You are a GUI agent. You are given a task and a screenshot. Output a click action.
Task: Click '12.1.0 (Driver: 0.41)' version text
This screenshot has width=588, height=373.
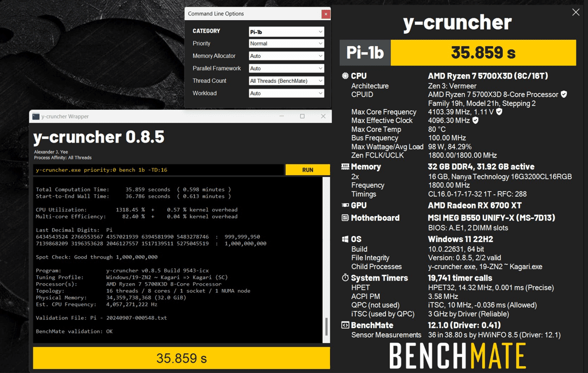(x=464, y=325)
